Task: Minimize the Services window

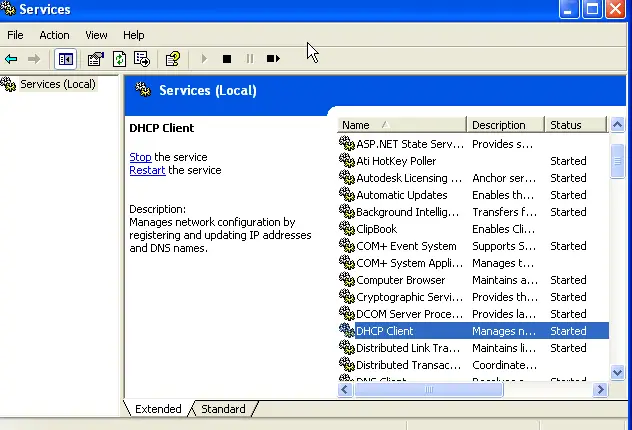Action: (568, 9)
